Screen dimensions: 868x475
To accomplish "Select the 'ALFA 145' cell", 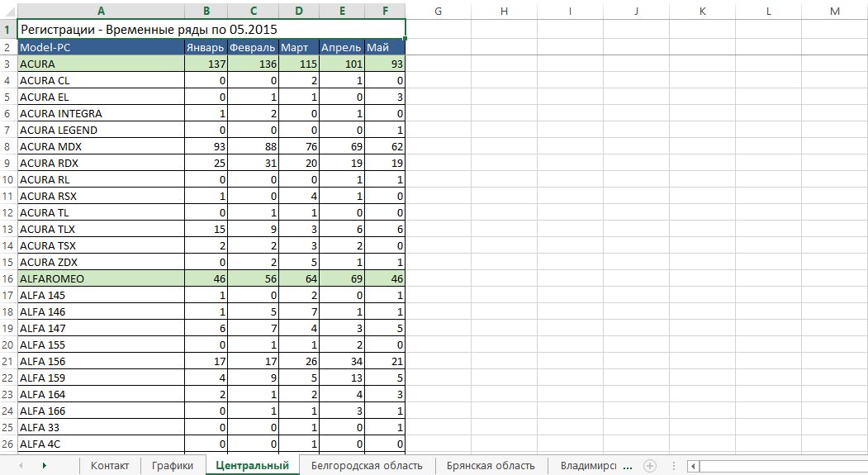I will tap(101, 295).
